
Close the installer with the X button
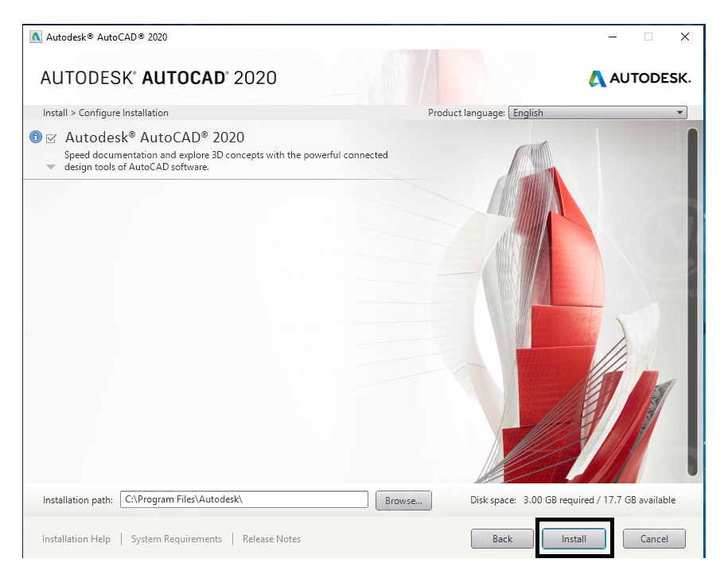(x=684, y=37)
